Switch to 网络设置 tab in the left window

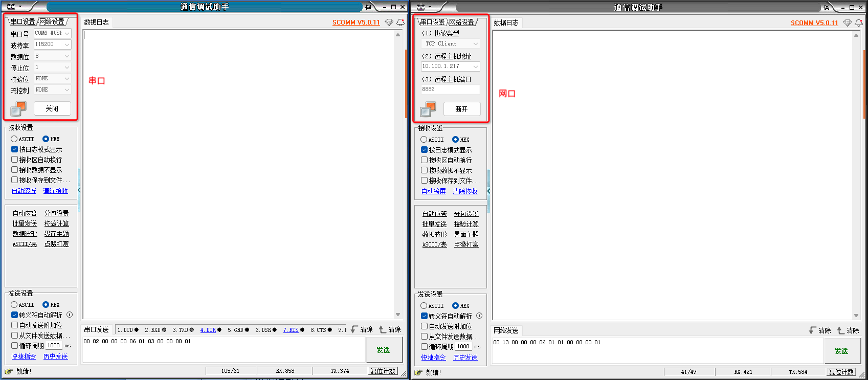(x=52, y=21)
